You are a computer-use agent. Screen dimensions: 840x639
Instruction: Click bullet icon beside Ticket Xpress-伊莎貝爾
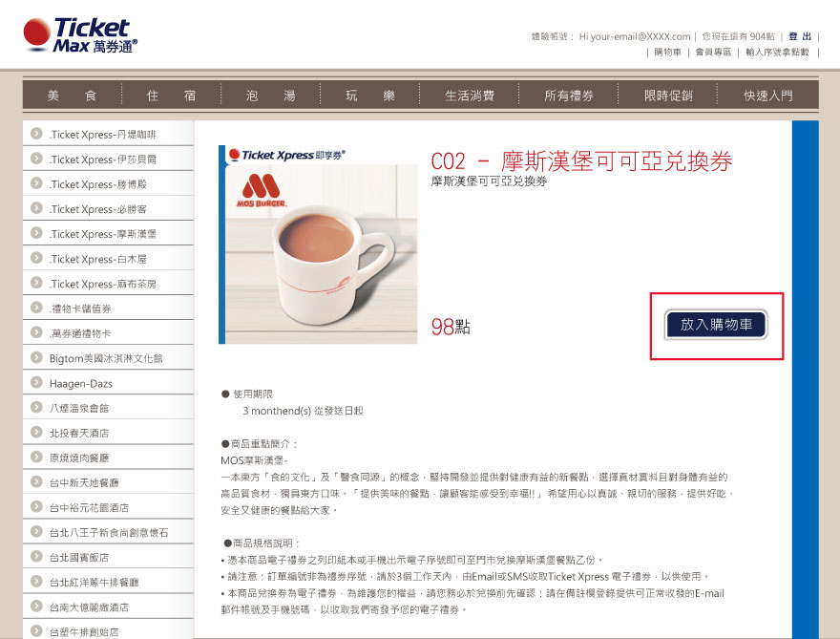pyautogui.click(x=36, y=159)
